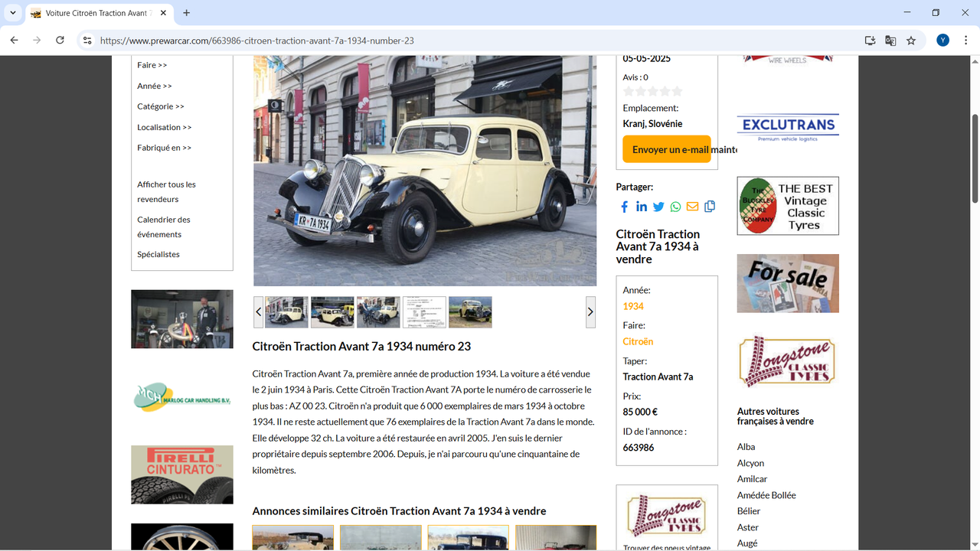Open the Augé cars link
Image resolution: width=980 pixels, height=551 pixels.
[747, 543]
